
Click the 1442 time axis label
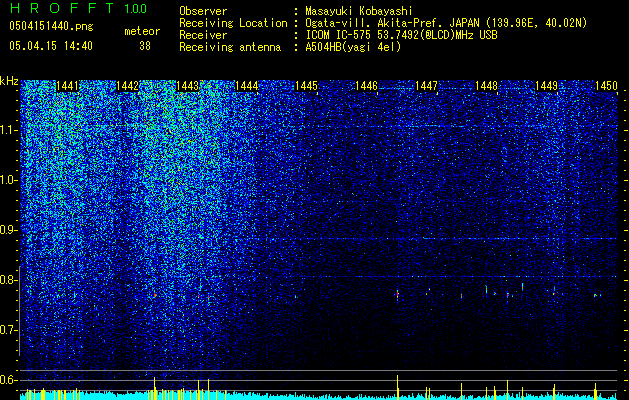pos(128,86)
